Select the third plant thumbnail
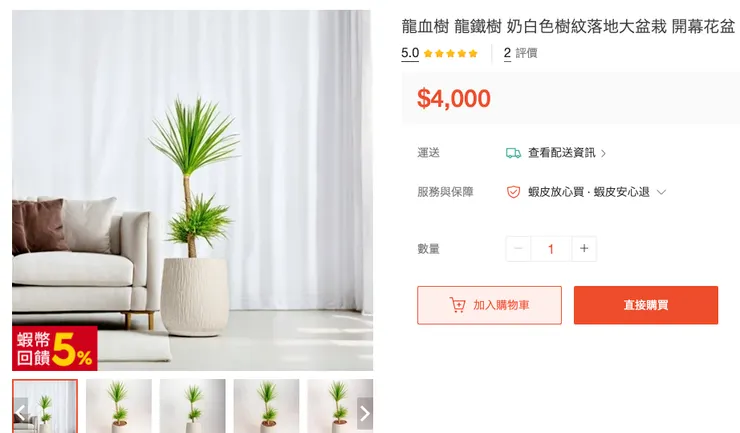The width and height of the screenshot is (740, 433). click(193, 406)
